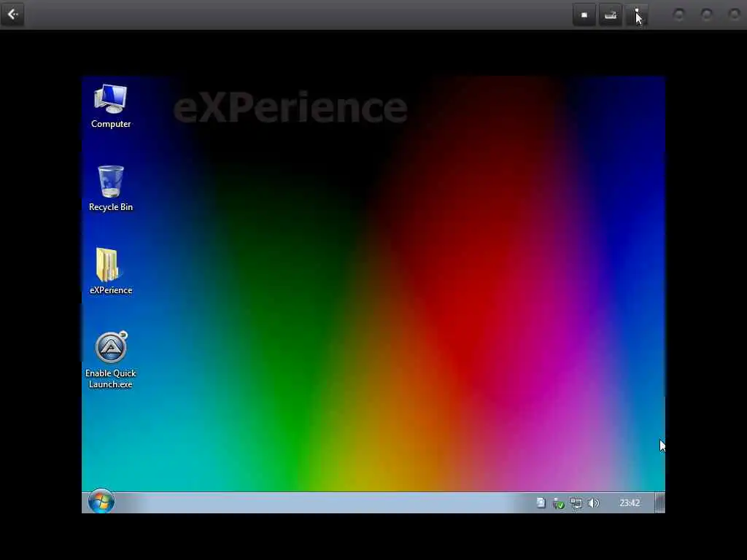Click the 23:42 taskbar clock
This screenshot has height=560, width=747.
[630, 503]
